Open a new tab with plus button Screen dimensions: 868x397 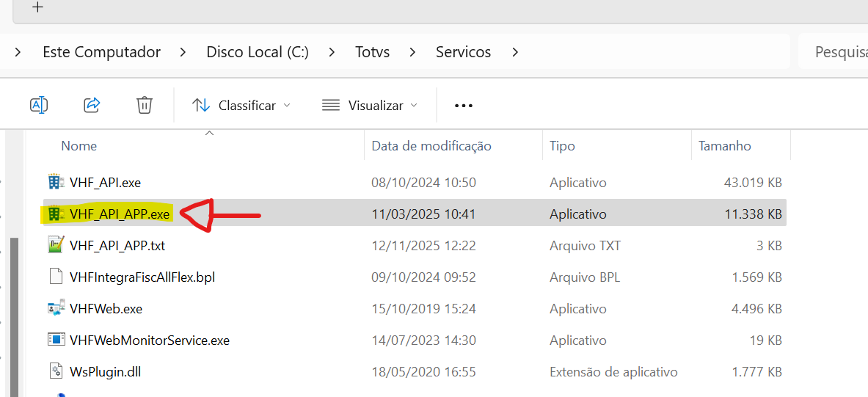[38, 7]
